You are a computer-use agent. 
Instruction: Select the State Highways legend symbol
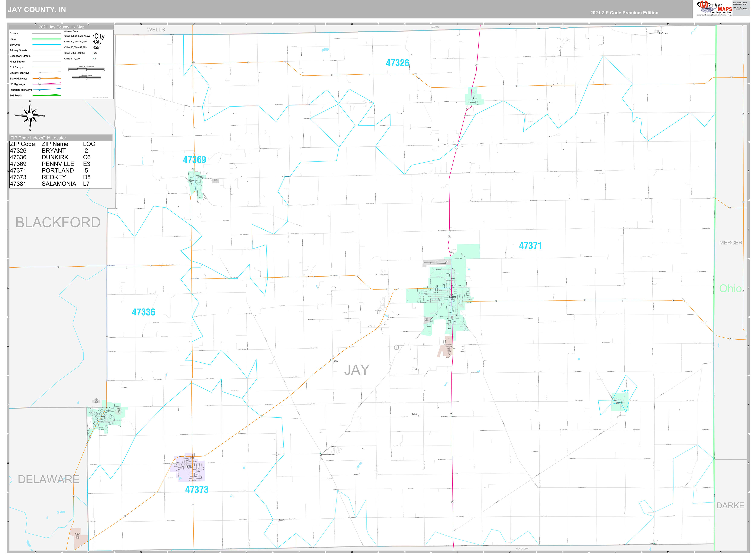point(40,78)
